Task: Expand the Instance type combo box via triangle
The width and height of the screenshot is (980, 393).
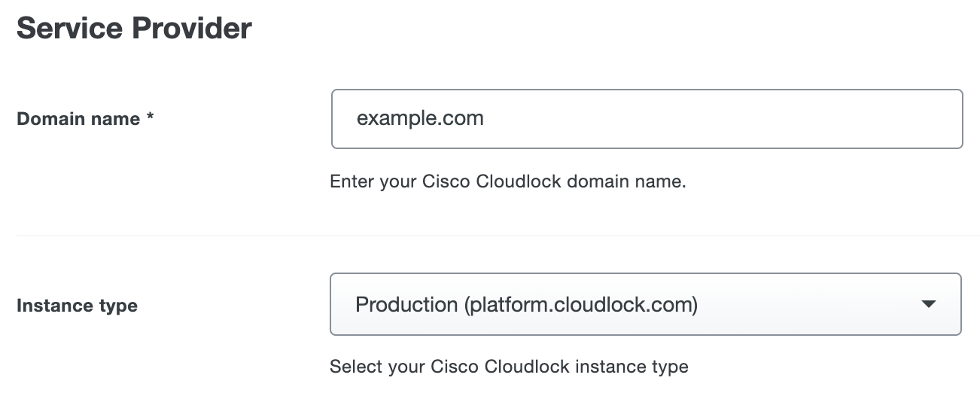Action: [x=928, y=304]
